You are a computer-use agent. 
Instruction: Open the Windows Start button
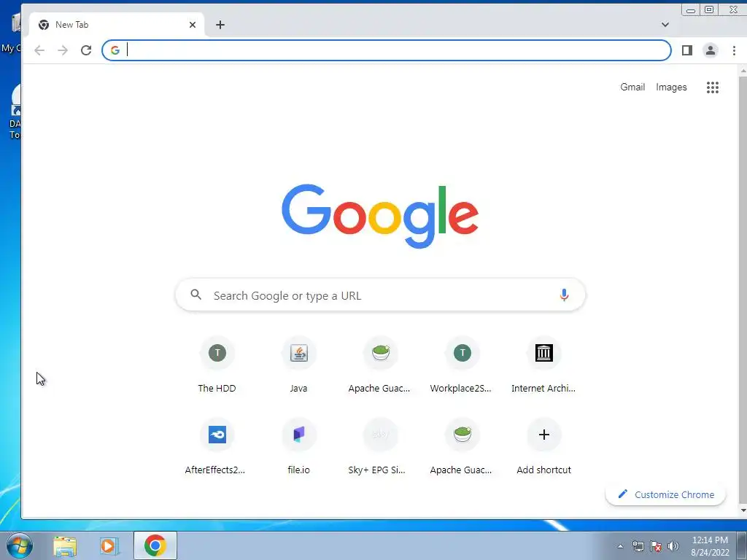(19, 545)
